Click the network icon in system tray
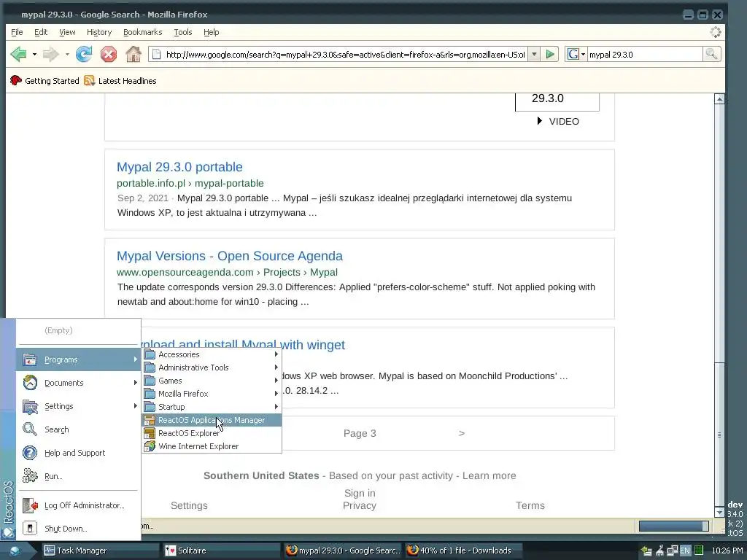 click(672, 551)
